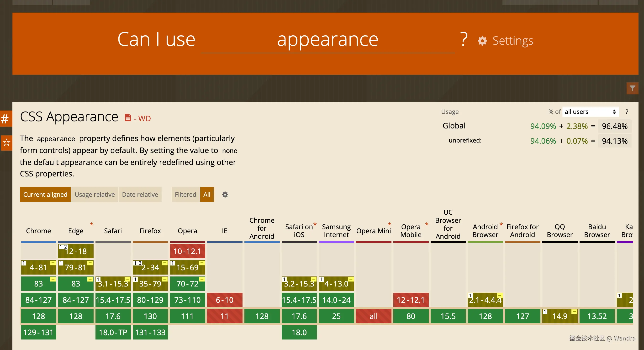Screen dimensions: 644x350
Task: Switch to Usage relative view
Action: [95, 195]
